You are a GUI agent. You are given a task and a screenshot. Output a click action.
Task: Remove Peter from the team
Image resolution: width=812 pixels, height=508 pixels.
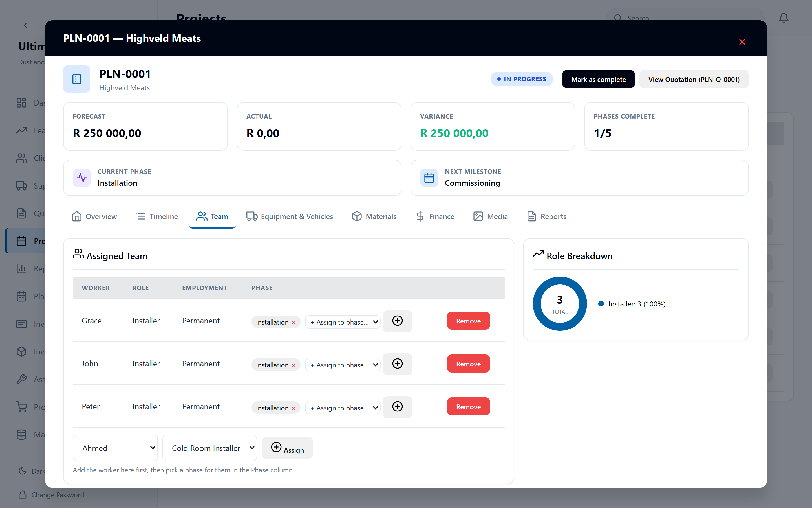[x=468, y=406]
